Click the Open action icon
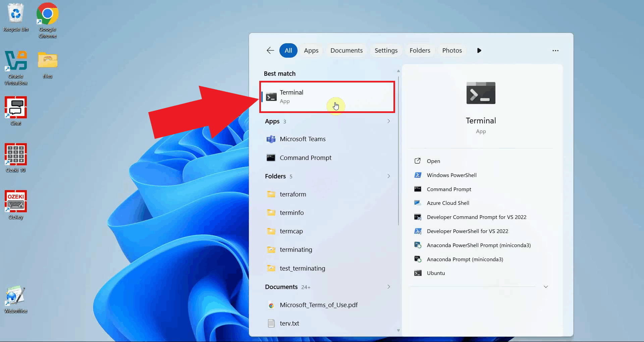The image size is (644, 342). click(418, 161)
